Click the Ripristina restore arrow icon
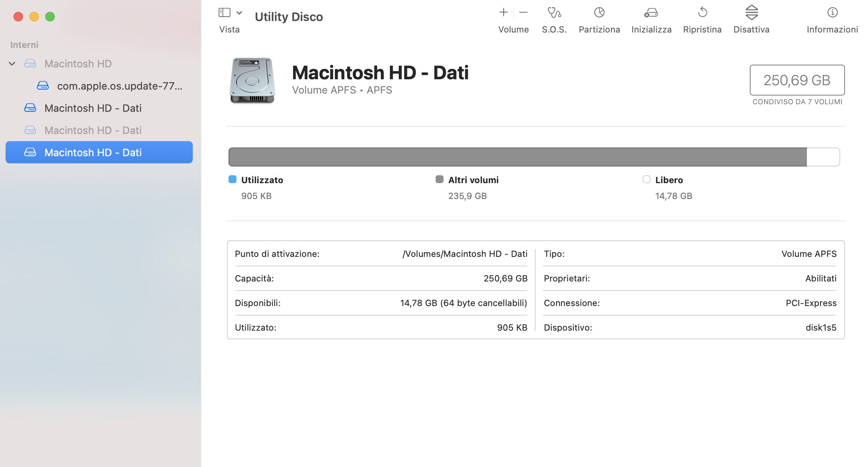This screenshot has height=467, width=868. (x=702, y=12)
